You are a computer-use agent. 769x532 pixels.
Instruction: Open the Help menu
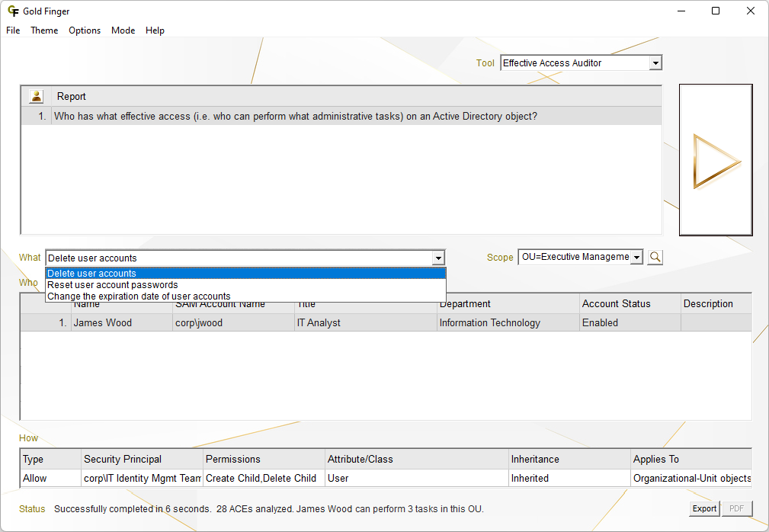coord(155,30)
